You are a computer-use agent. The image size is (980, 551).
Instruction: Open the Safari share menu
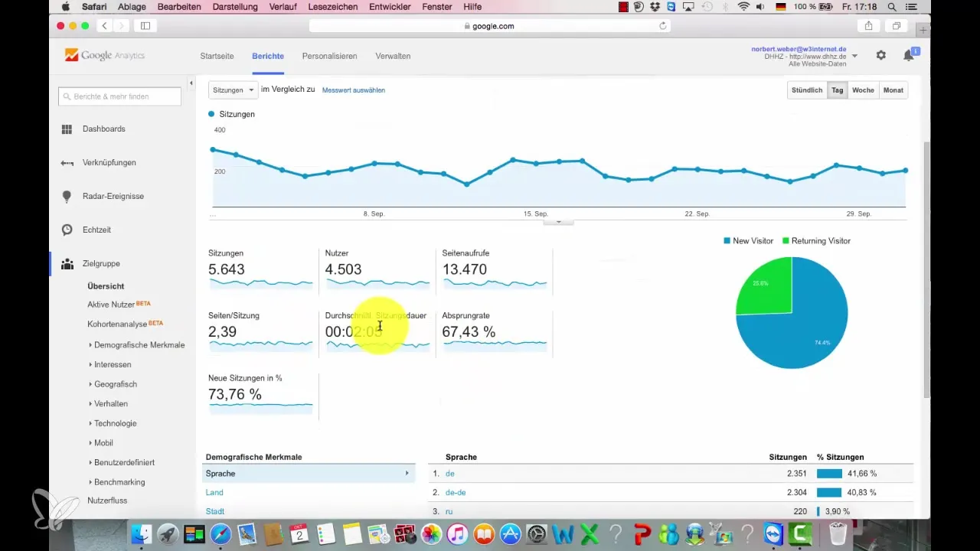869,26
